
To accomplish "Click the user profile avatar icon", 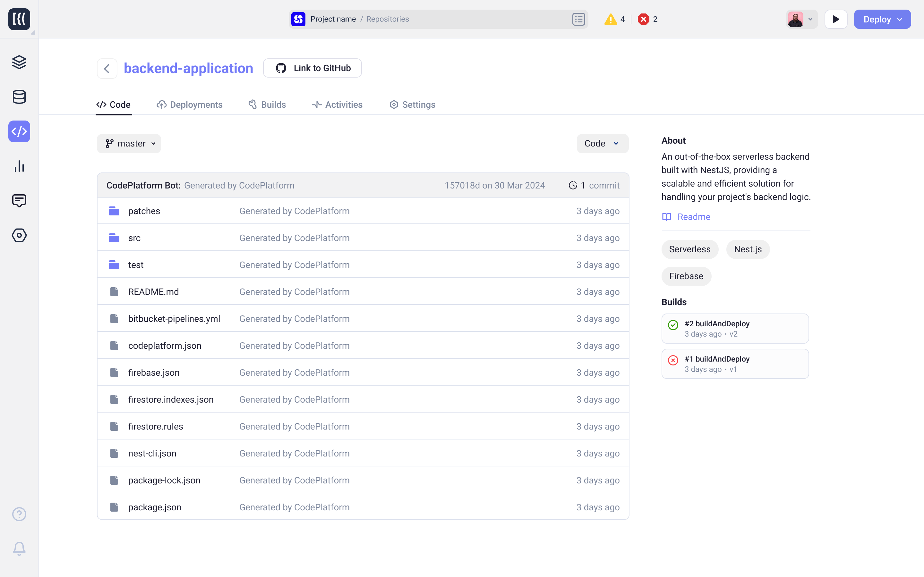I will [x=796, y=19].
